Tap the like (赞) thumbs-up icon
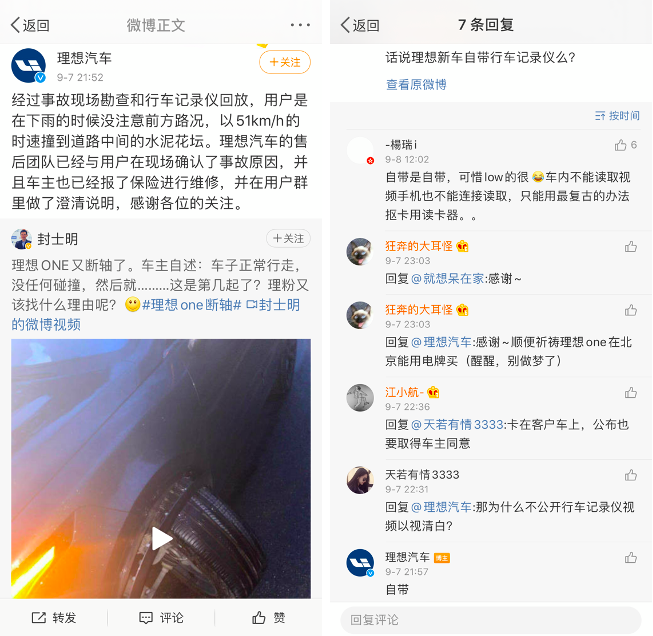Viewport: 653px width, 636px height. [259, 618]
